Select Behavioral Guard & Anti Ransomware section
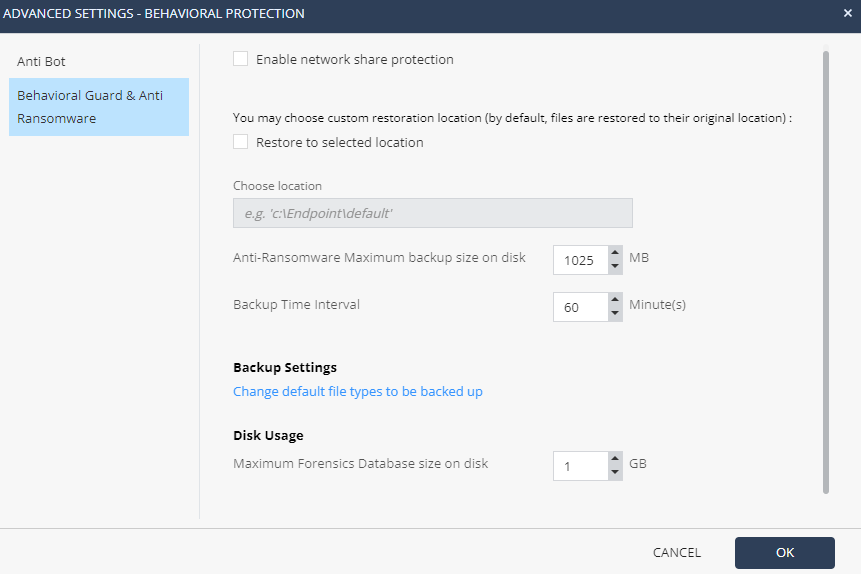861x574 pixels. click(99, 107)
